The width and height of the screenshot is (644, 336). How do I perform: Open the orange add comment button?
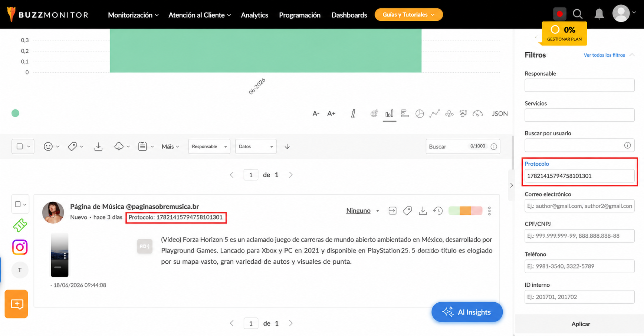[x=16, y=304]
